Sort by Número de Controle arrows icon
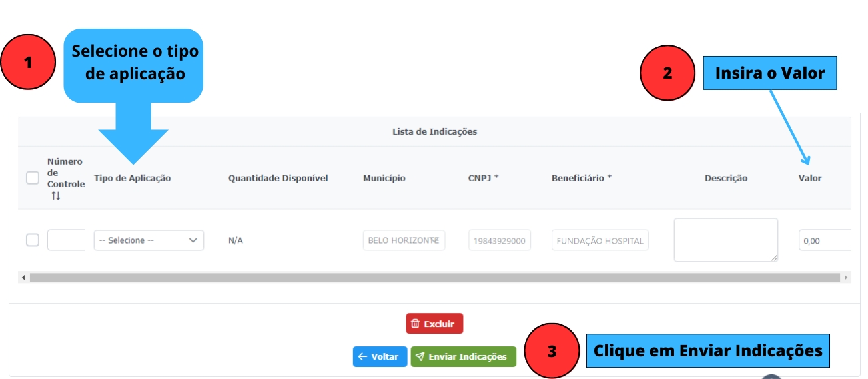The height and width of the screenshot is (379, 868). point(56,196)
